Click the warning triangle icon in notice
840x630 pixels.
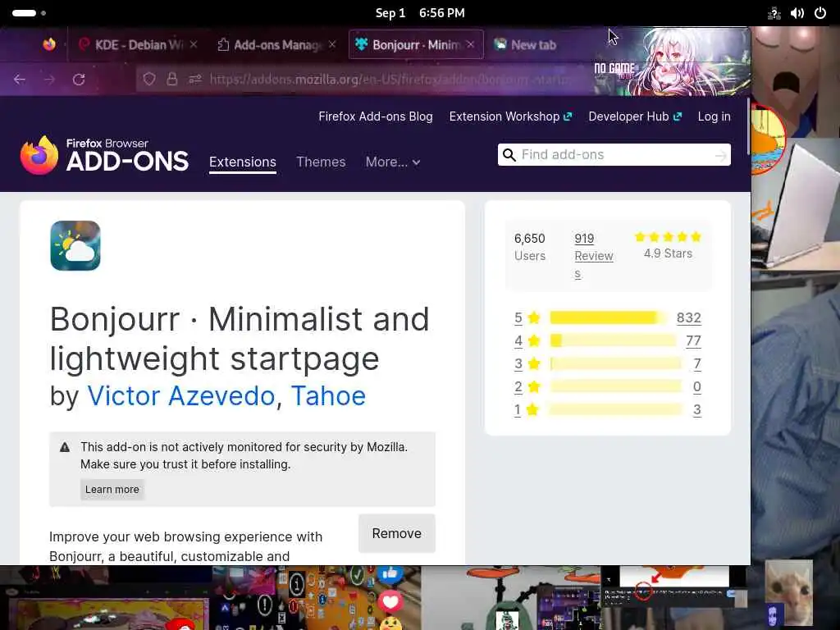coord(65,447)
